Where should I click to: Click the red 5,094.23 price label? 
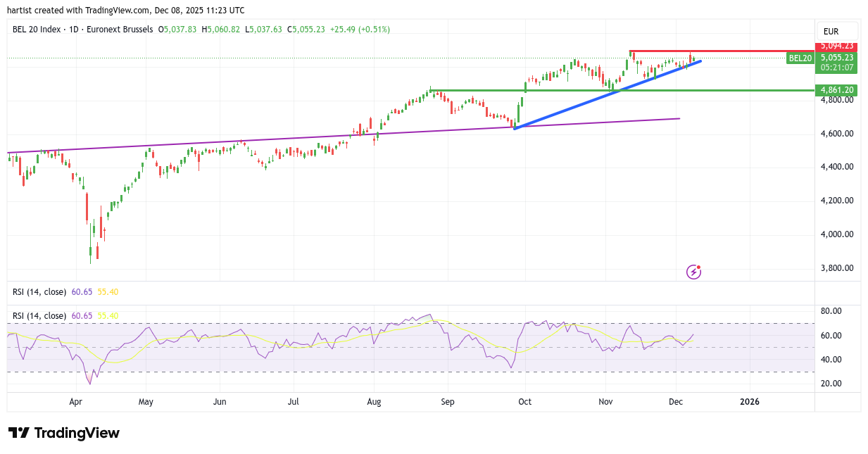[x=836, y=46]
